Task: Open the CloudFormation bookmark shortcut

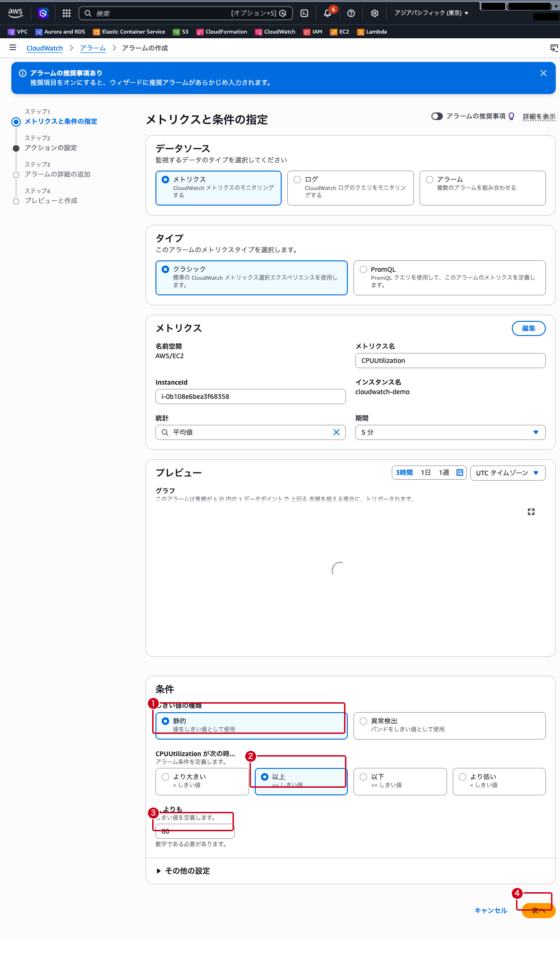Action: point(222,32)
